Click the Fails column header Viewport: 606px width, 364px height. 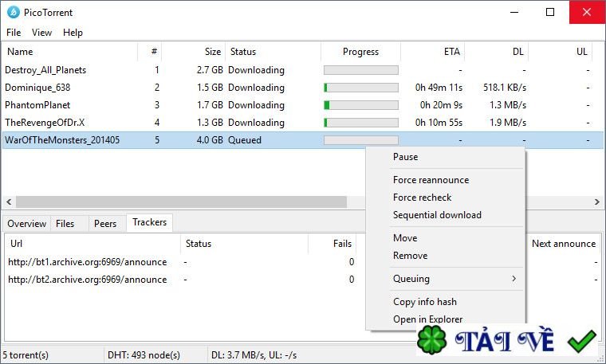[332, 244]
